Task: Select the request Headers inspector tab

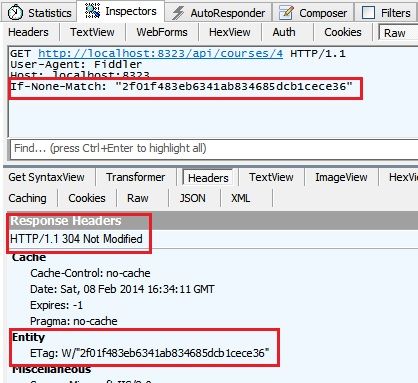Action: point(28,32)
